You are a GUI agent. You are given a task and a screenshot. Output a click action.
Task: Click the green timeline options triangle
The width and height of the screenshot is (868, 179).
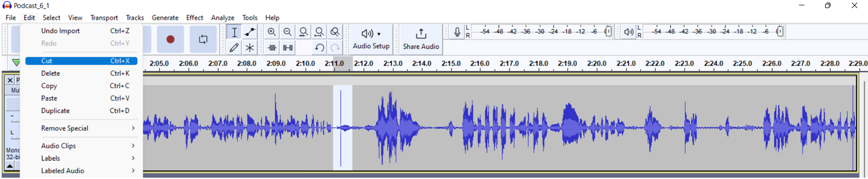(16, 63)
